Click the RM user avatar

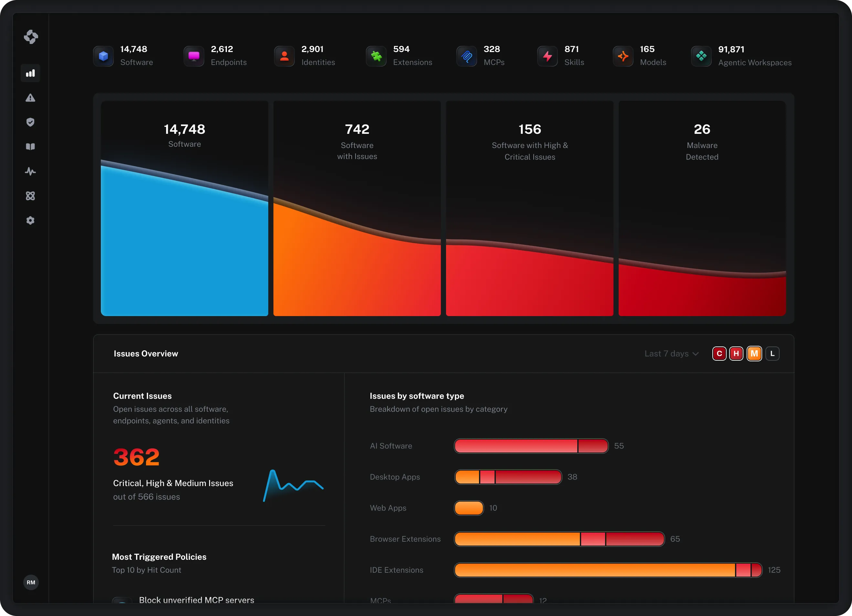(31, 582)
